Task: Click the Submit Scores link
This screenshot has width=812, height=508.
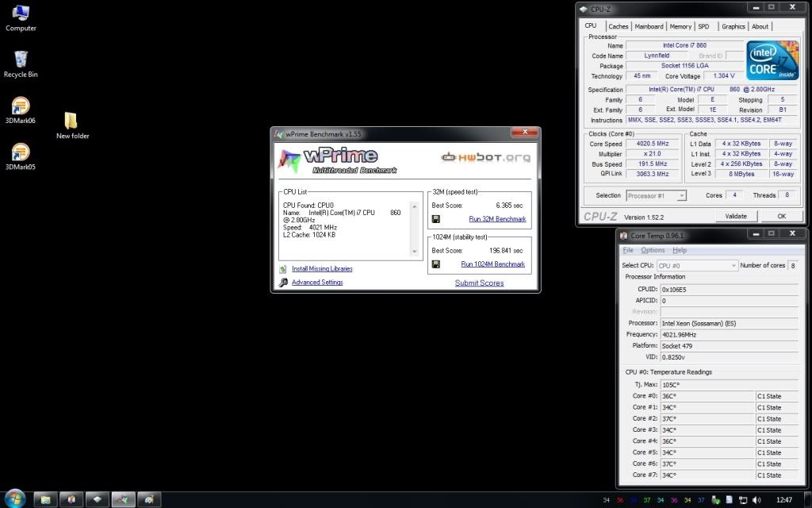Action: [479, 283]
